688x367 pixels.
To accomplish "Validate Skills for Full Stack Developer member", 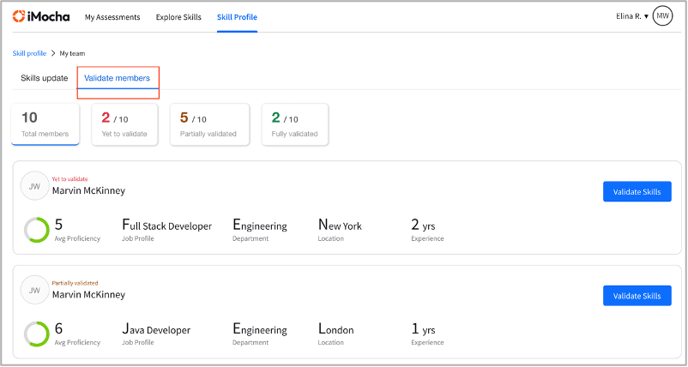I will pyautogui.click(x=637, y=191).
